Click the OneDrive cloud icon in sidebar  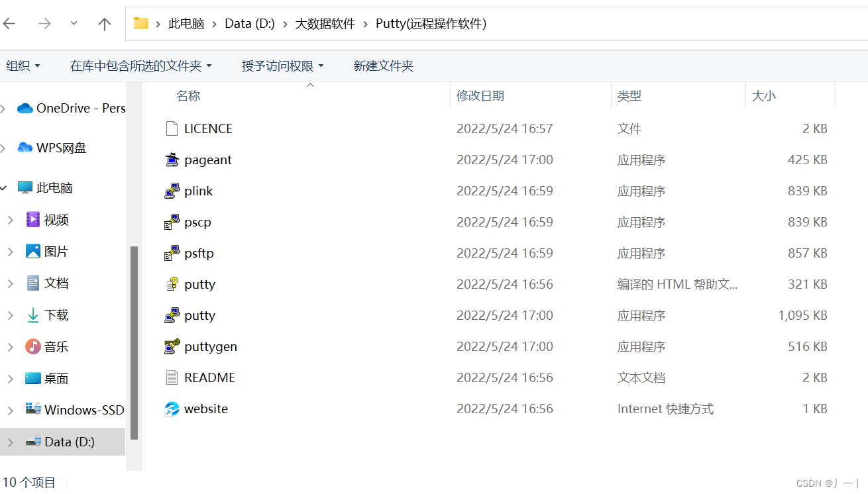tap(25, 108)
